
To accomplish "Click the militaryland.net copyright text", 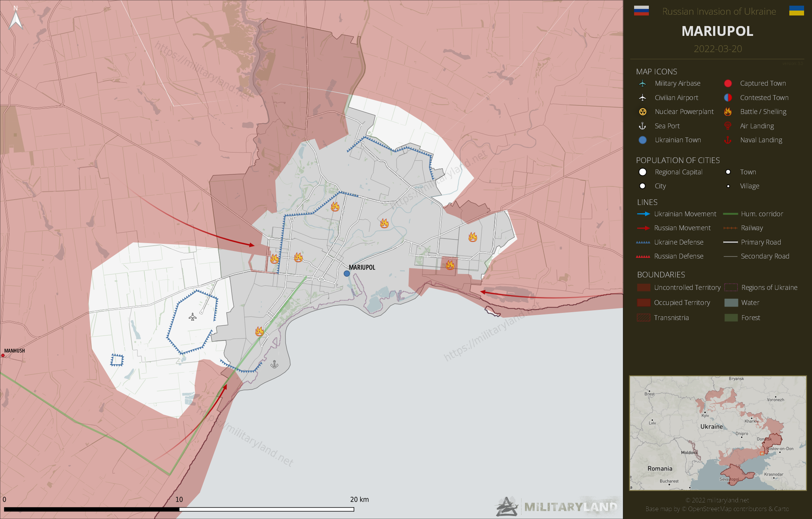I will click(717, 500).
